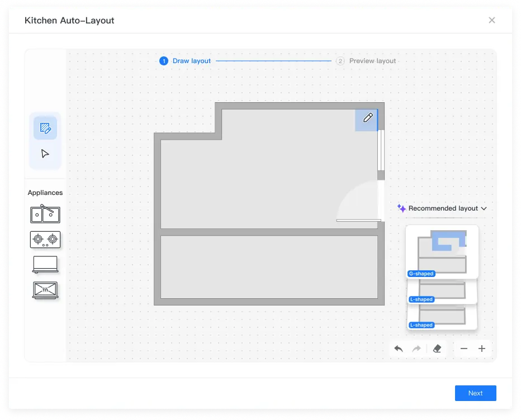This screenshot has width=521, height=420.
Task: Activate the eraser tool
Action: [437, 349]
